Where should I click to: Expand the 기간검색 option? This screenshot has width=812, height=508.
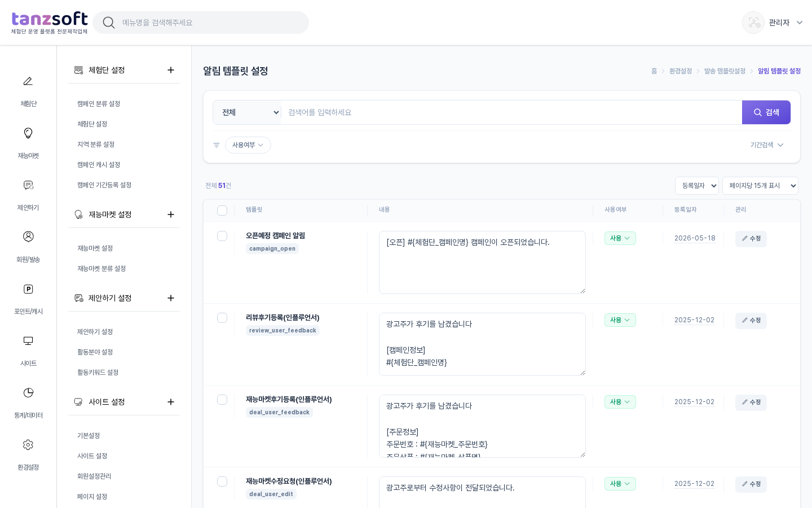pyautogui.click(x=767, y=145)
